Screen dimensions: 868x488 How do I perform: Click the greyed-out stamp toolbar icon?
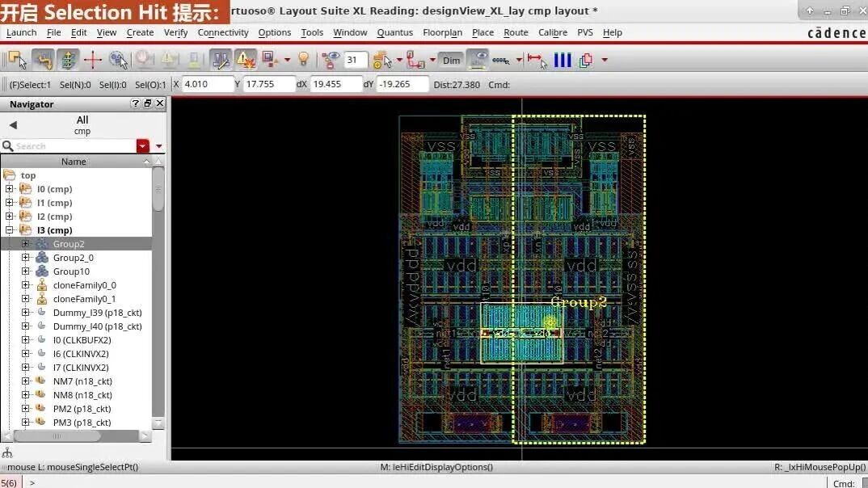pyautogui.click(x=194, y=59)
